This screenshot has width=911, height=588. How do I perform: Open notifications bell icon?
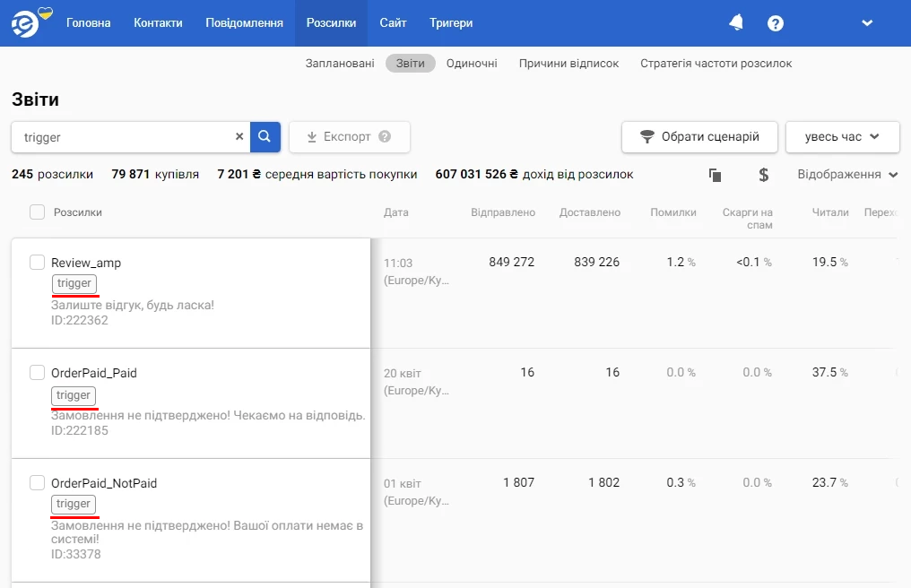(x=736, y=22)
